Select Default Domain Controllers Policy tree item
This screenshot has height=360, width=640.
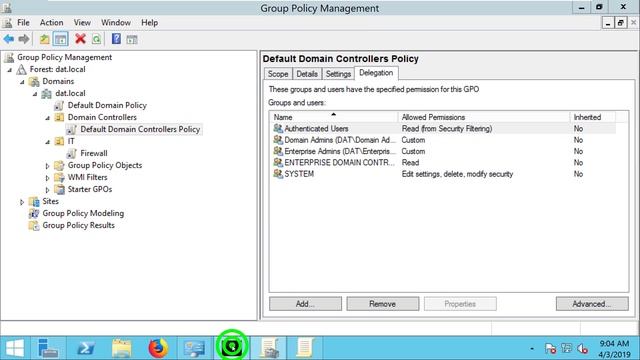(x=140, y=129)
